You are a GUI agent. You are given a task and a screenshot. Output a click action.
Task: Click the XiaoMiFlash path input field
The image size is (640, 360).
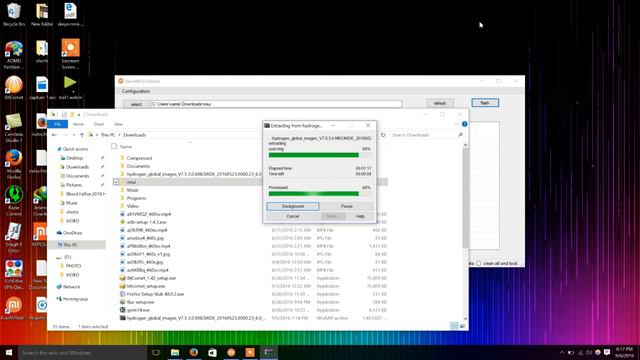[276, 104]
